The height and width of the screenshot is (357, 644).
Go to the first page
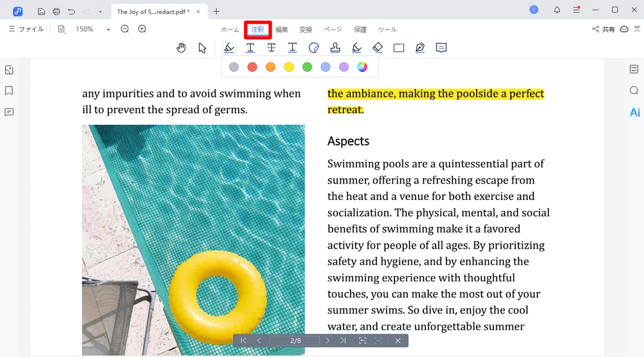click(x=244, y=340)
